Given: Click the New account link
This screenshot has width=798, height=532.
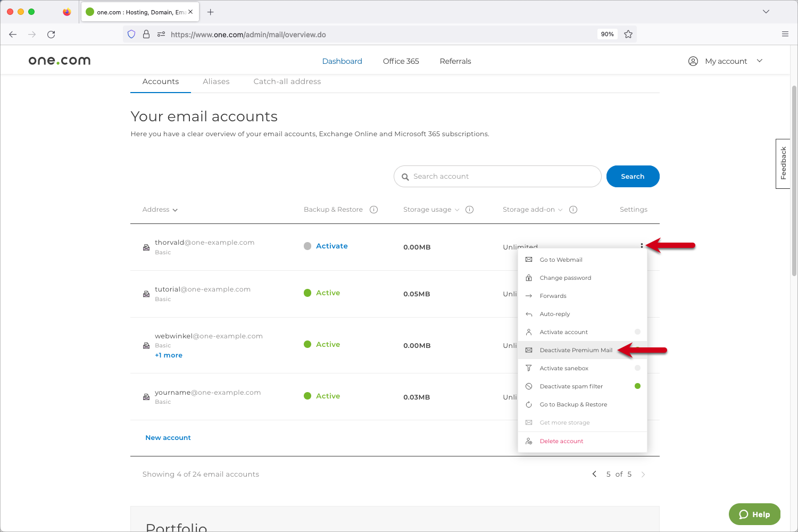Looking at the screenshot, I should (x=168, y=438).
